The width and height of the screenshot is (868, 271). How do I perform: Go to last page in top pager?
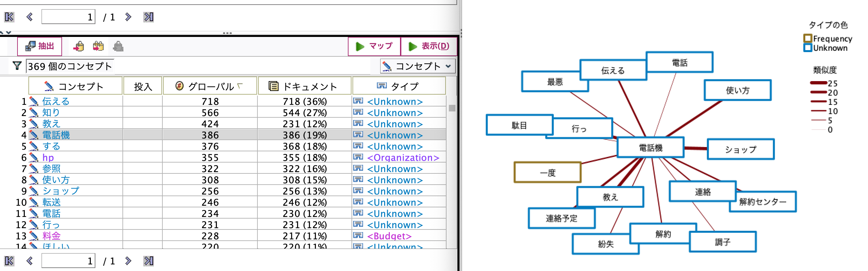tap(148, 17)
